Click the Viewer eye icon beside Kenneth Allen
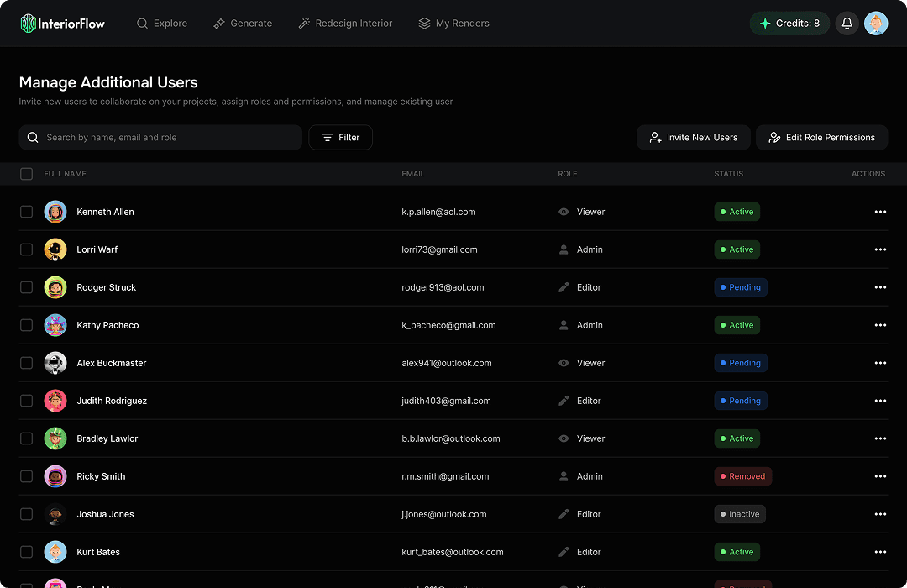The width and height of the screenshot is (907, 588). (563, 212)
